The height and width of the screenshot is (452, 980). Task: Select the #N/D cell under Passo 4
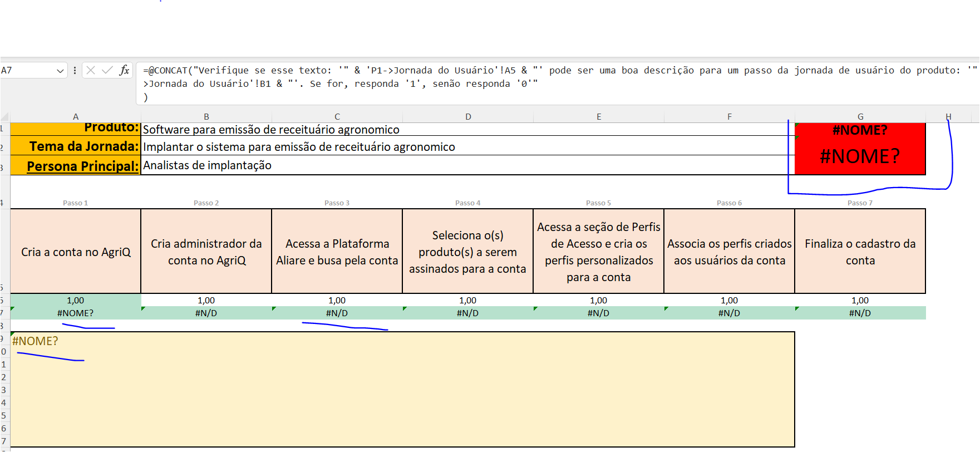(x=468, y=313)
